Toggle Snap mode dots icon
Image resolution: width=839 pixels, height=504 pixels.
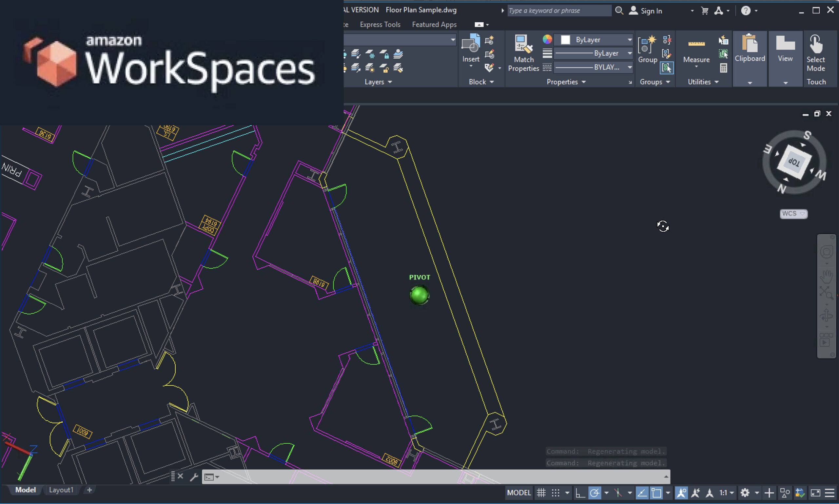click(556, 493)
